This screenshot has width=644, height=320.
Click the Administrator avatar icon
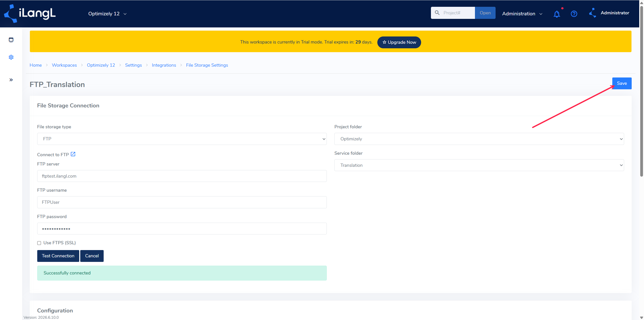593,13
